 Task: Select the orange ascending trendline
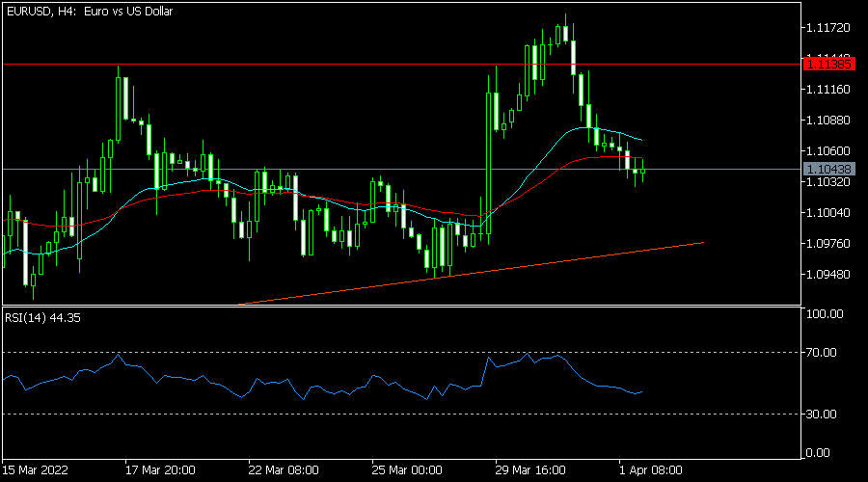(x=471, y=273)
